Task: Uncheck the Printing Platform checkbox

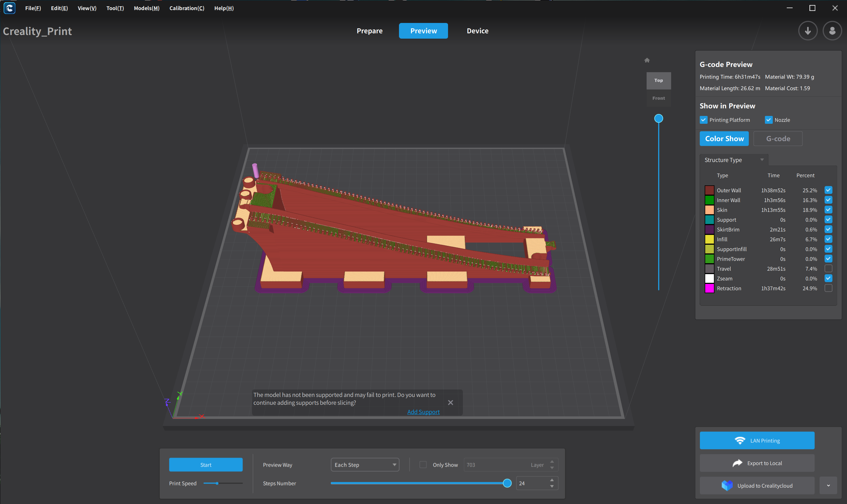Action: pyautogui.click(x=704, y=120)
